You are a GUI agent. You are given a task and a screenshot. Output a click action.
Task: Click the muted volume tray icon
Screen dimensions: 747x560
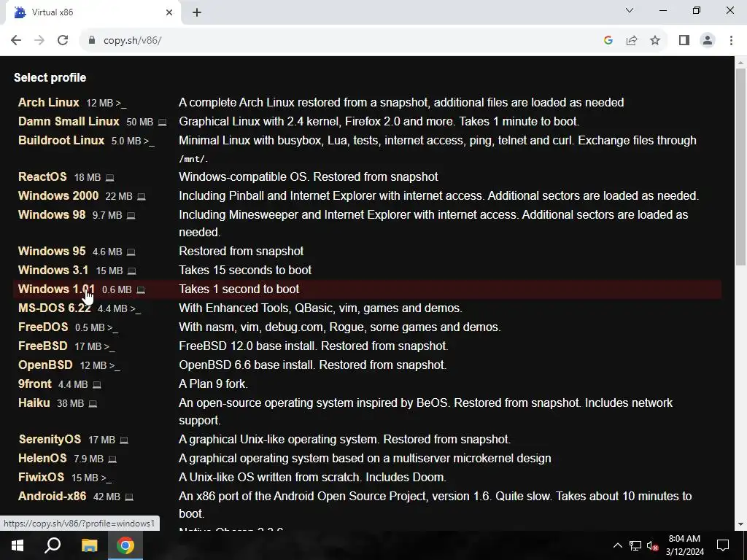(653, 545)
